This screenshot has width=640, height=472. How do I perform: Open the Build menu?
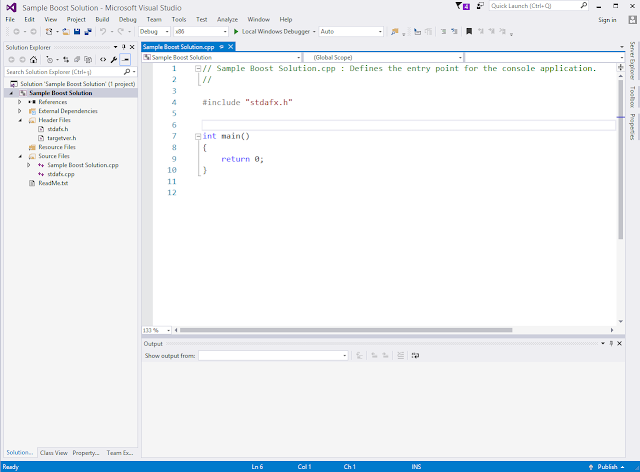click(x=102, y=19)
